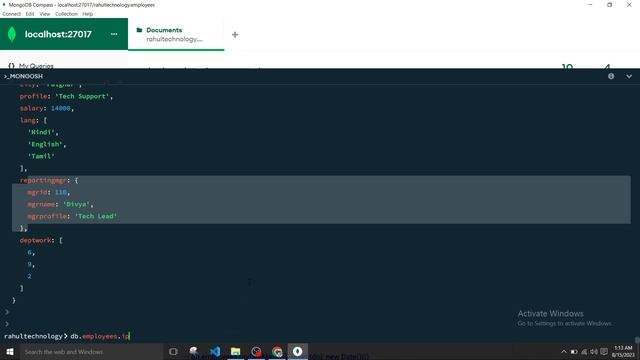The width and height of the screenshot is (640, 360).
Task: Click the MongoDB leaf logo icon
Action: (12, 34)
